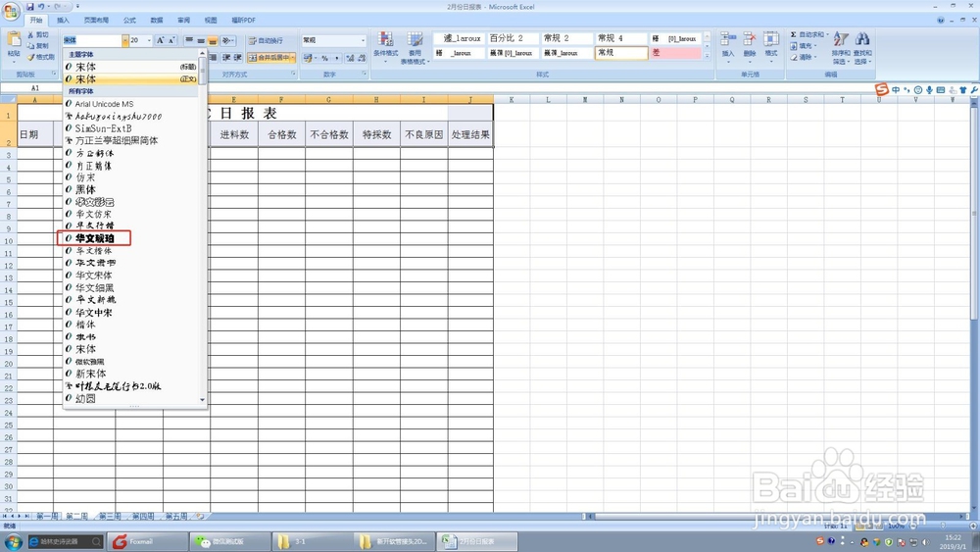Open Format as Table (套用表格格式)
Viewport: 980px width, 552px height.
[x=414, y=47]
